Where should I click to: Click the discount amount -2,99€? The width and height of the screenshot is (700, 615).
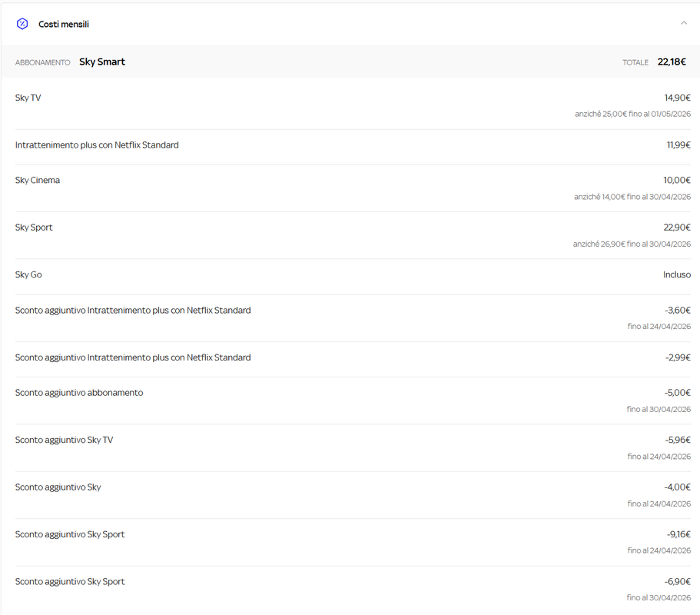(678, 357)
